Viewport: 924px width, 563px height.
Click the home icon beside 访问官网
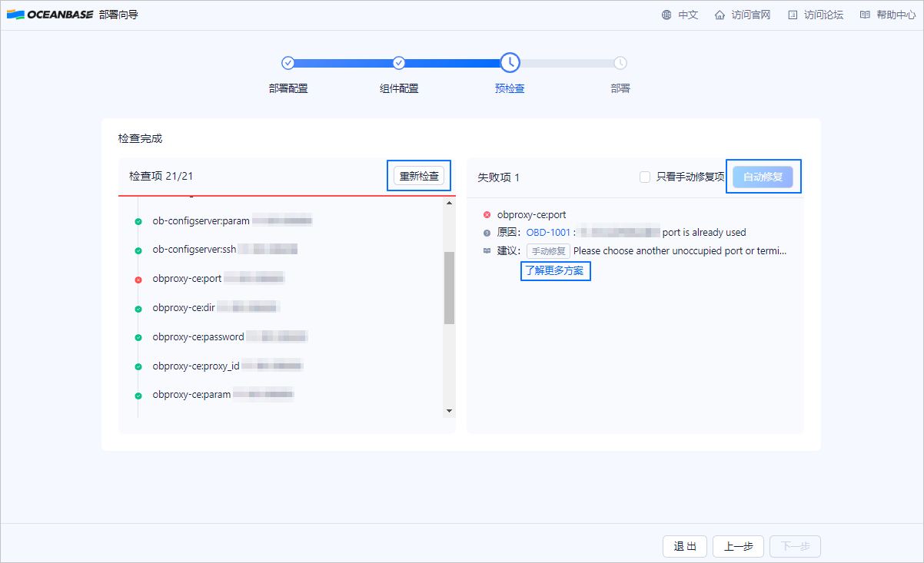(720, 15)
